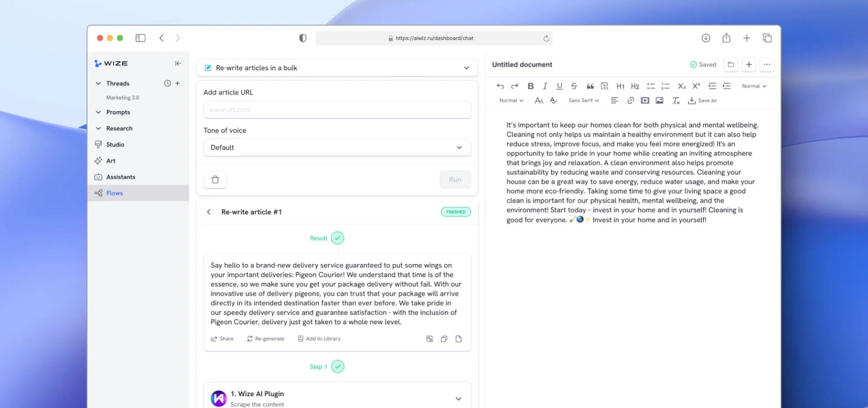Toggle underline formatting
Screen dimensions: 868x408
click(x=559, y=86)
